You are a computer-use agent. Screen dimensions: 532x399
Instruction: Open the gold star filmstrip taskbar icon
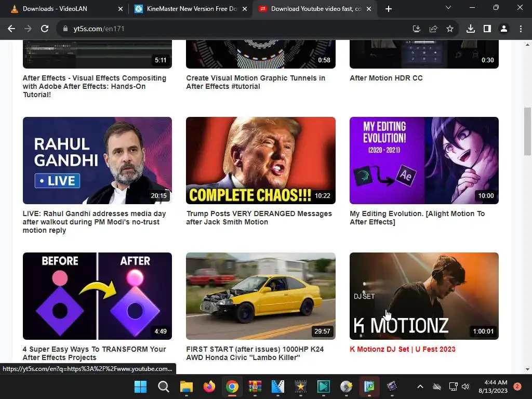click(301, 387)
